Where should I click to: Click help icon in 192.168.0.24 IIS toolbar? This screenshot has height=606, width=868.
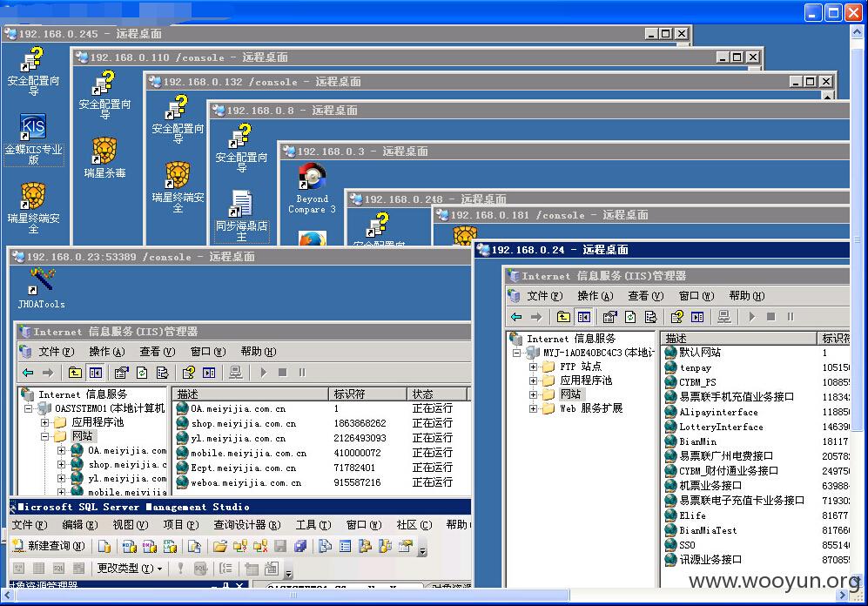tap(677, 317)
